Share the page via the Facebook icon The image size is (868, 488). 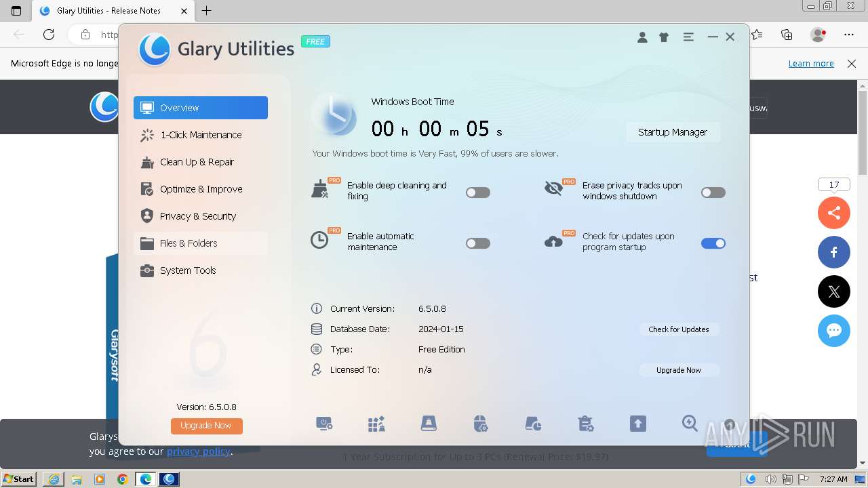(x=834, y=252)
